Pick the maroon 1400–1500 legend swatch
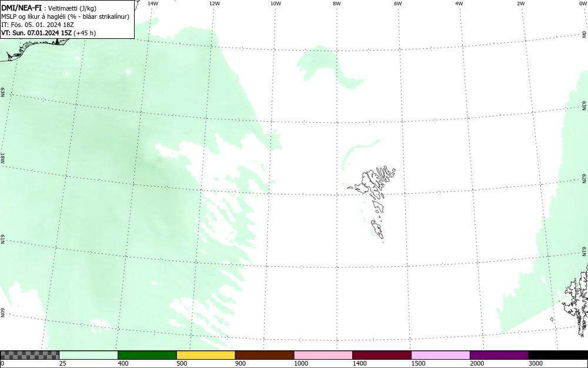588x368 pixels. click(382, 355)
